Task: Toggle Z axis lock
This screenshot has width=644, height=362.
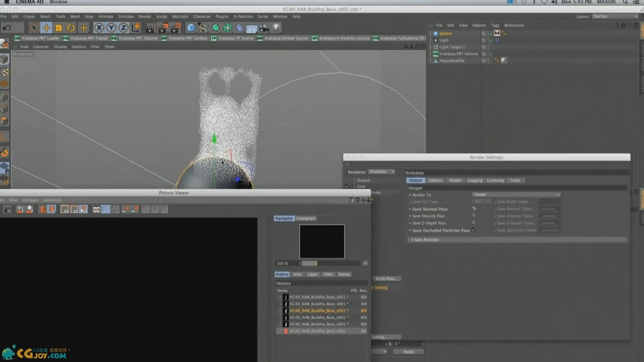Action: tap(123, 28)
